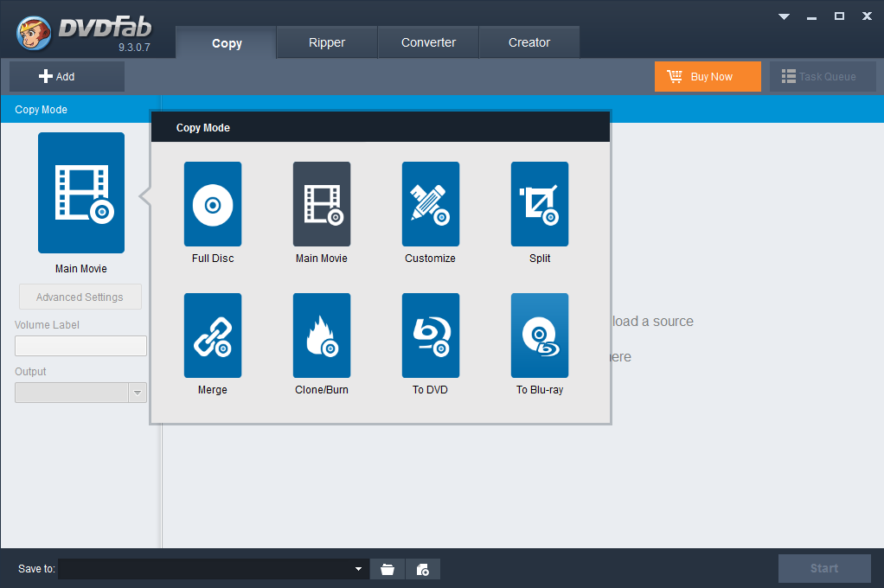Click the Add source button

coord(67,77)
